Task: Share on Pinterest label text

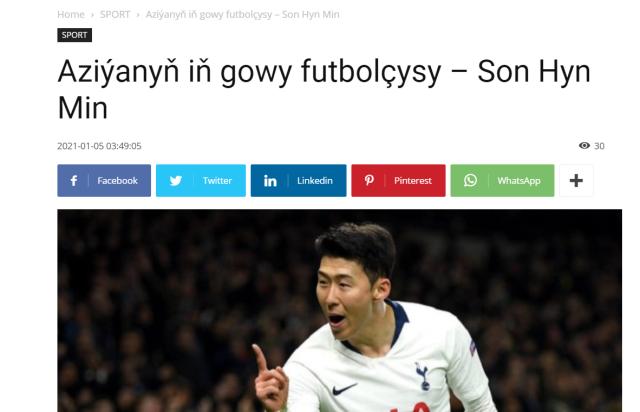Action: point(413,180)
